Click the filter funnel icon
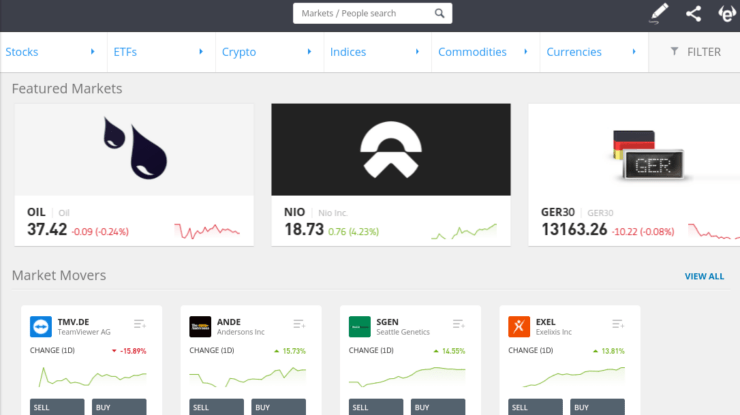 coord(674,51)
